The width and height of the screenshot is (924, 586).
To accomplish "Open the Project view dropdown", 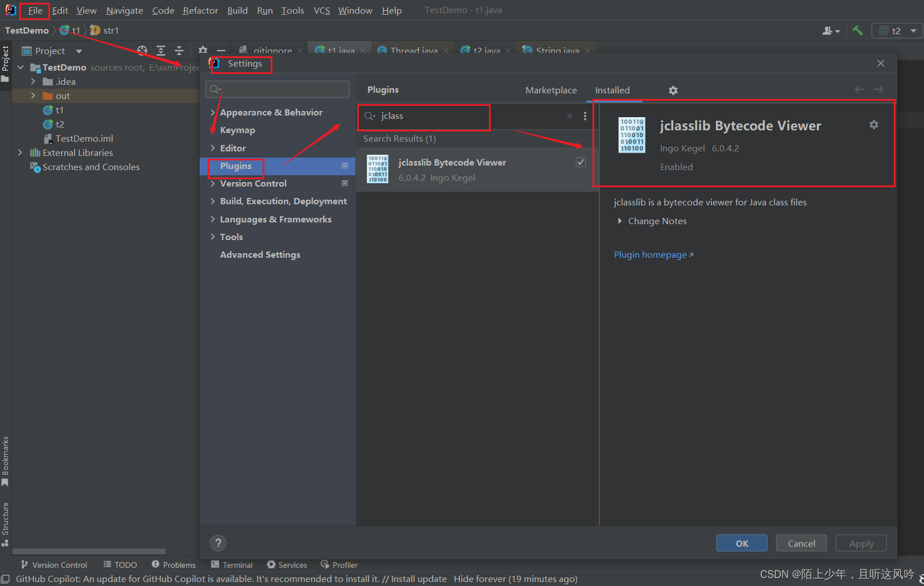I will [x=79, y=51].
